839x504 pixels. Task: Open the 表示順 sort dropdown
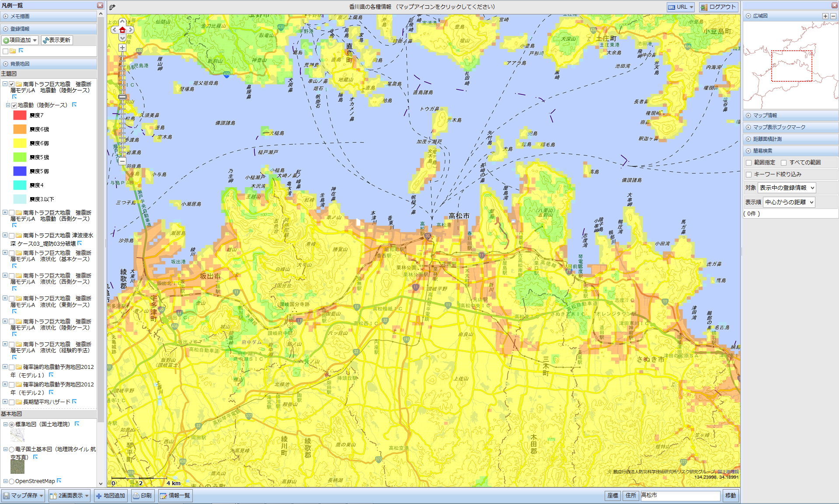click(789, 202)
